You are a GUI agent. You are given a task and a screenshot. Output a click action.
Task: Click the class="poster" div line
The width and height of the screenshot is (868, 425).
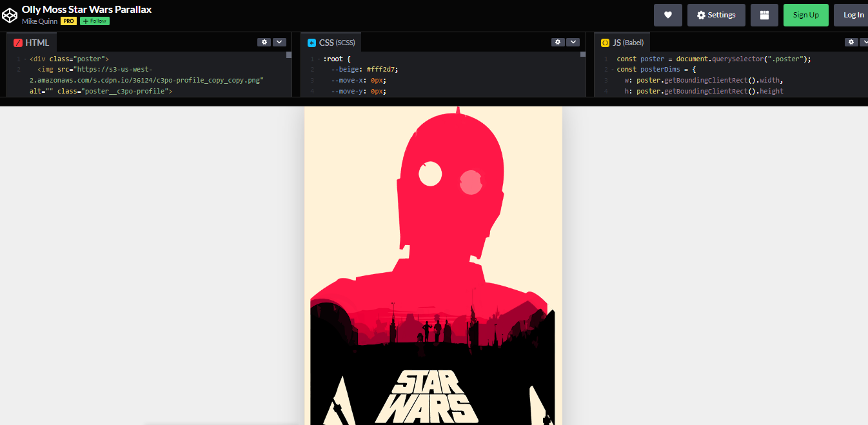click(x=69, y=59)
